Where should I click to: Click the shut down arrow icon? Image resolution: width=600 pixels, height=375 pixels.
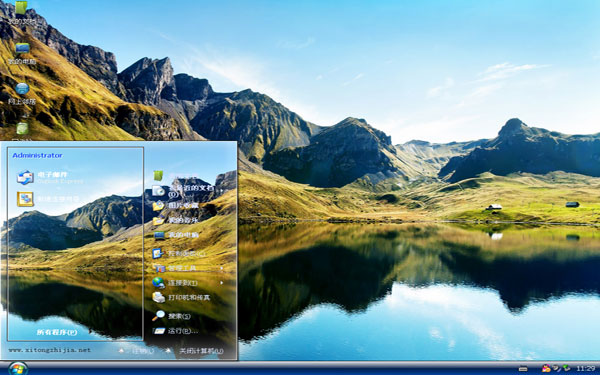tap(168, 350)
